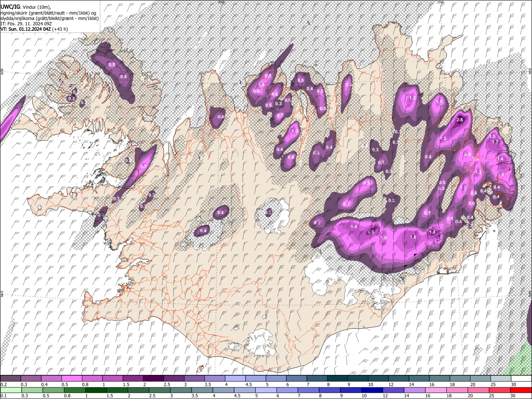Viewport: 532px width, 399px height.
Task: Click the 1.7 value on the east coast
Action: [495, 142]
